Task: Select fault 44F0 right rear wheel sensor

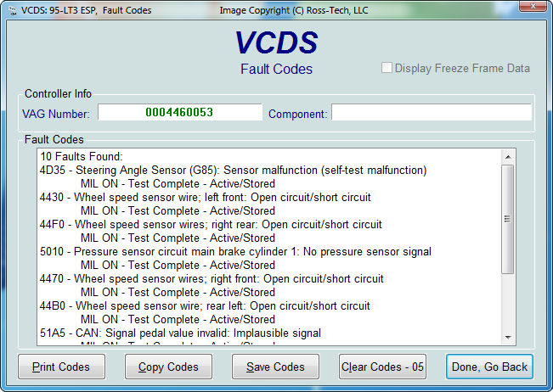Action: pos(211,224)
